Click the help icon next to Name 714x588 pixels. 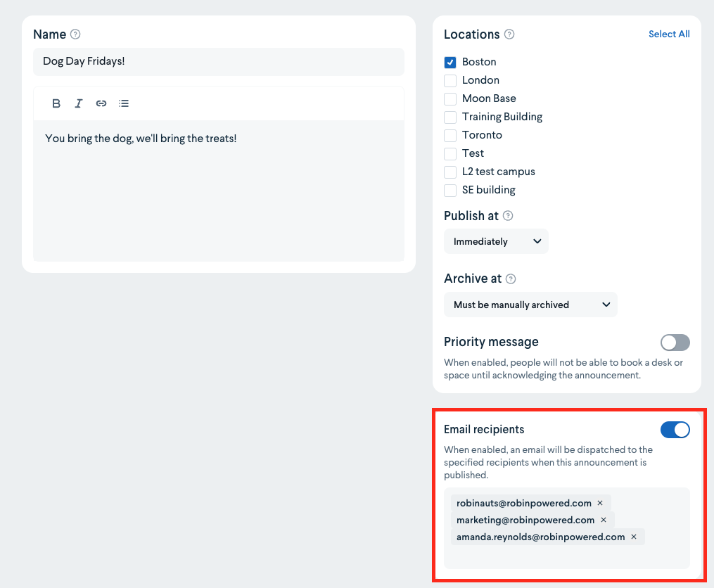pos(76,34)
